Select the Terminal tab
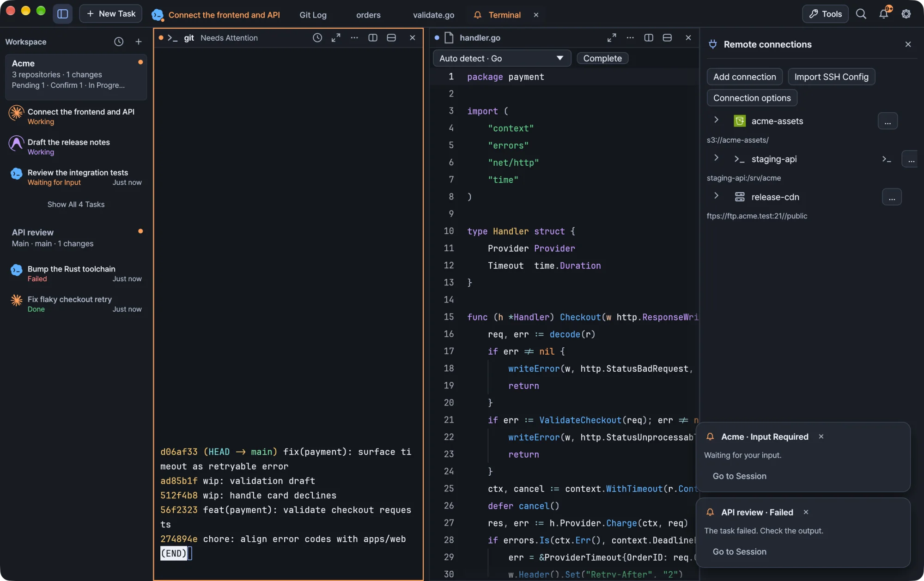The width and height of the screenshot is (924, 581). (x=505, y=15)
